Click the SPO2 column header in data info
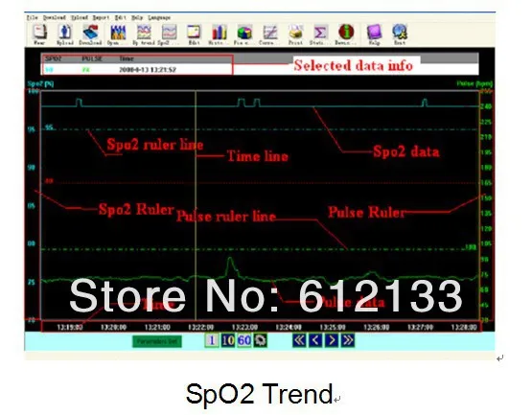Image resolution: width=532 pixels, height=415 pixels. pyautogui.click(x=54, y=58)
